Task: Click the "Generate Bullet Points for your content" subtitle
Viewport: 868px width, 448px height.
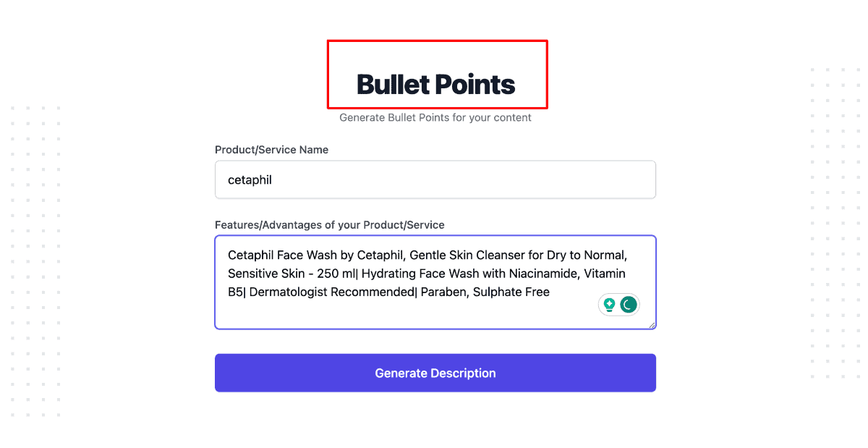Action: pyautogui.click(x=435, y=117)
